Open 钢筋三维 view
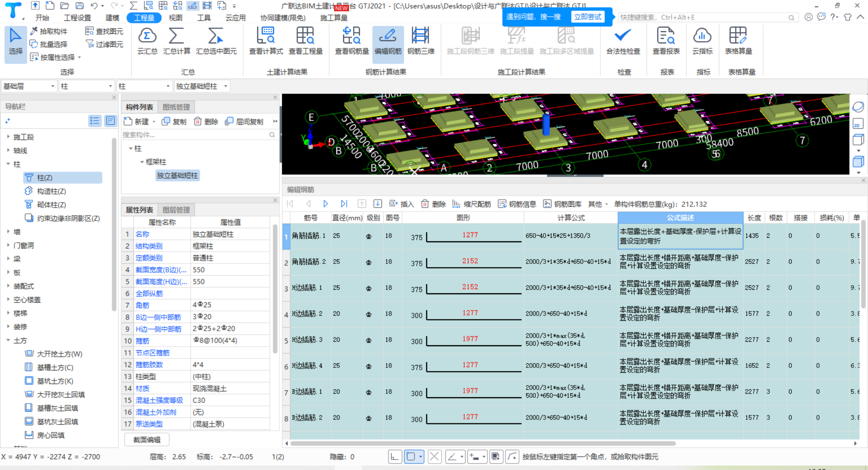 pyautogui.click(x=421, y=41)
